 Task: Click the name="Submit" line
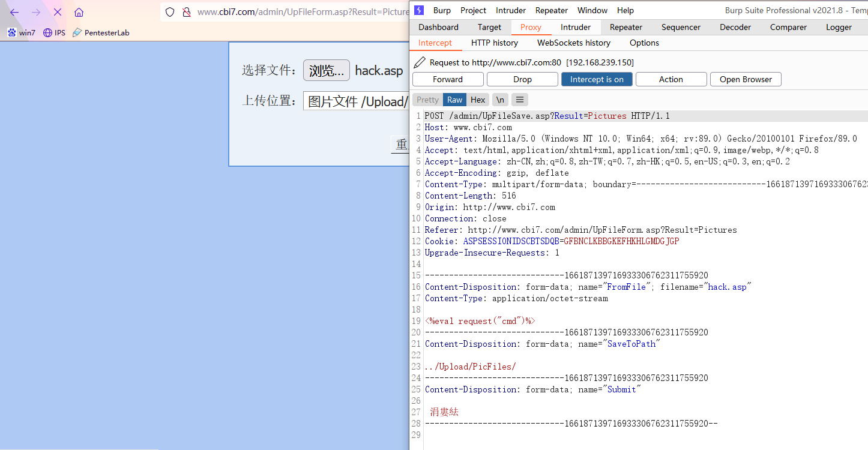coord(533,389)
